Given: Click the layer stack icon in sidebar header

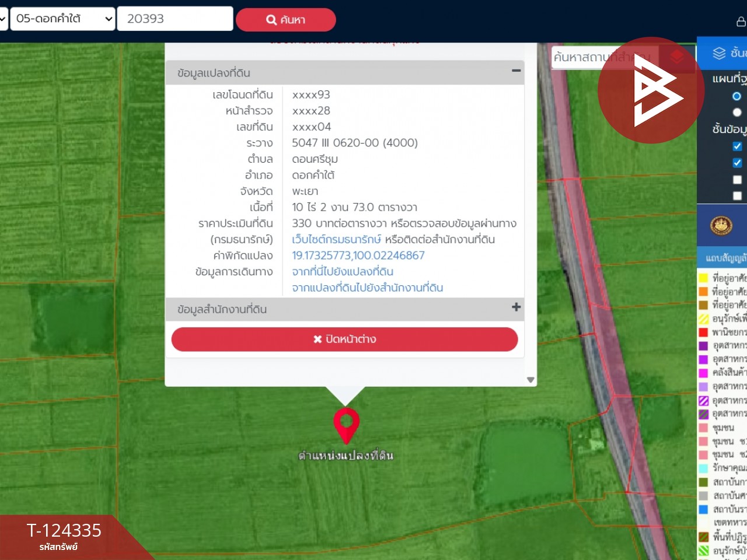Looking at the screenshot, I should pos(719,53).
